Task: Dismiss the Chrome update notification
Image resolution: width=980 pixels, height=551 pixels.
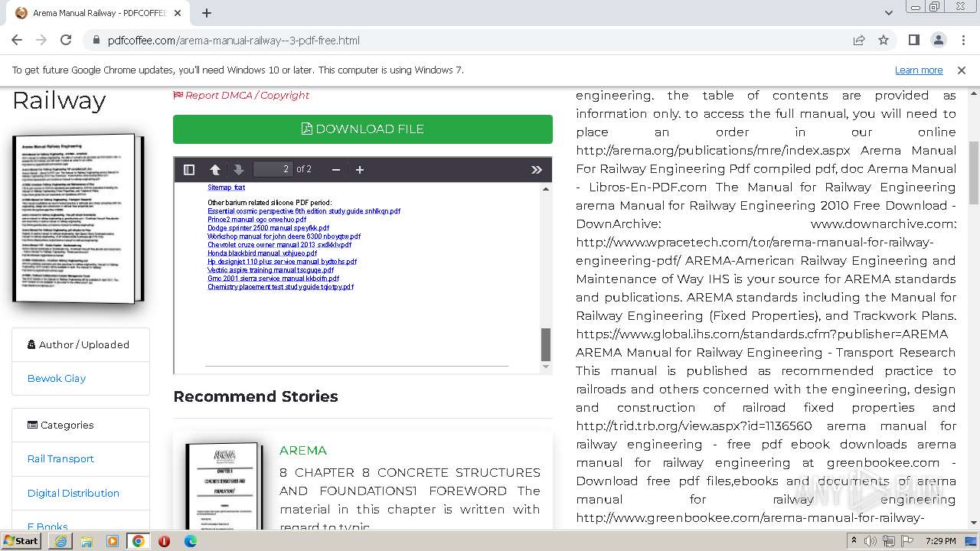Action: pyautogui.click(x=962, y=70)
